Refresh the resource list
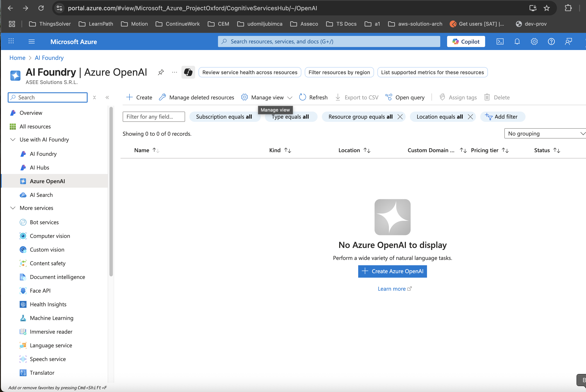Screen dimensions: 586x392 (x=313, y=97)
